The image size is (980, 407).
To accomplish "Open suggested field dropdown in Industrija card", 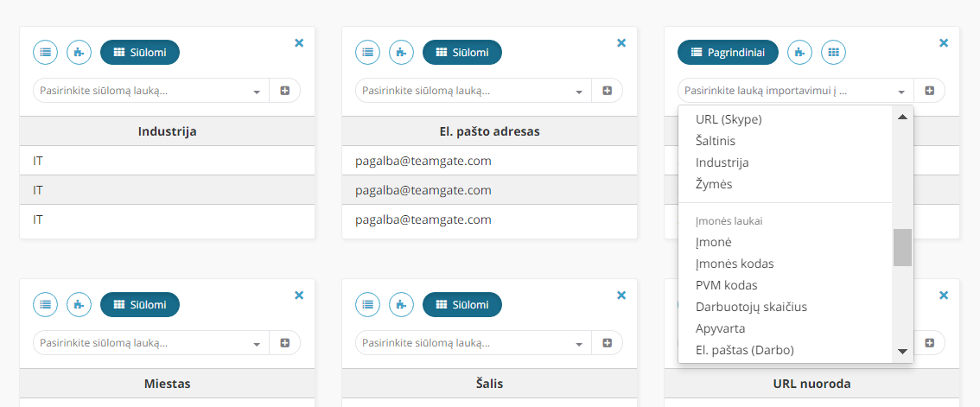I will (x=151, y=91).
